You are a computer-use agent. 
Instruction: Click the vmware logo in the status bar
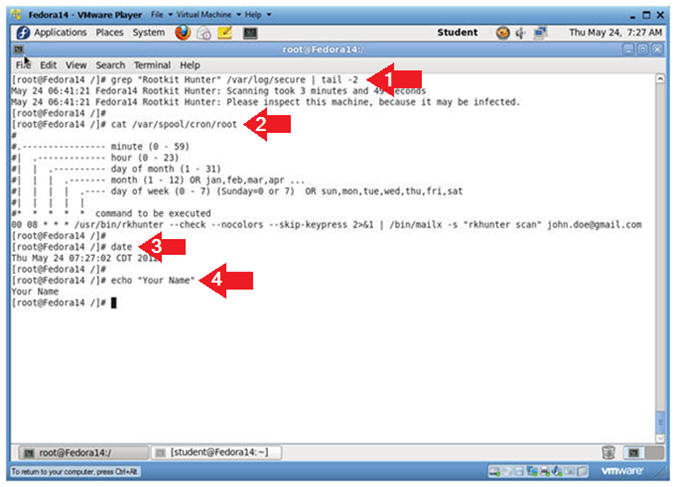pos(622,471)
